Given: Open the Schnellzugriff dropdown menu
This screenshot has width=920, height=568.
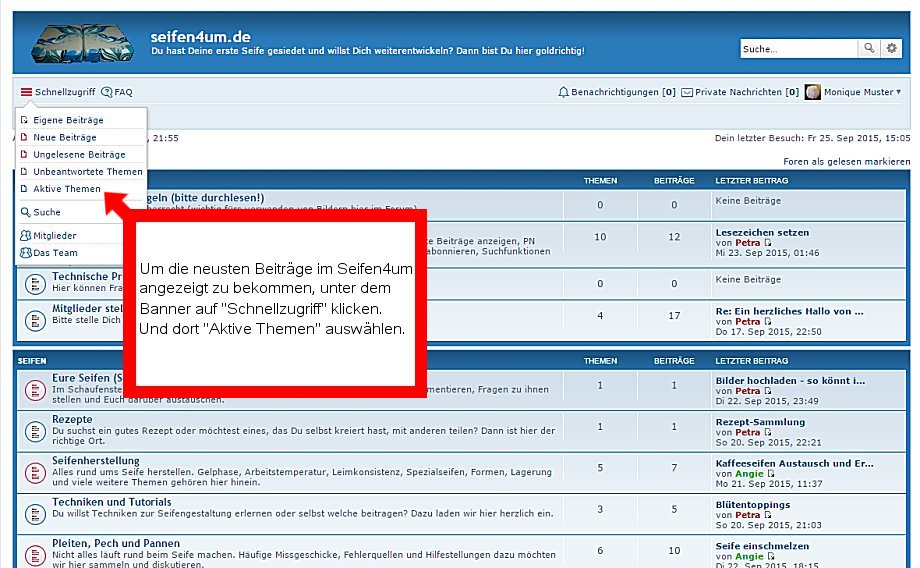Looking at the screenshot, I should pos(58,92).
